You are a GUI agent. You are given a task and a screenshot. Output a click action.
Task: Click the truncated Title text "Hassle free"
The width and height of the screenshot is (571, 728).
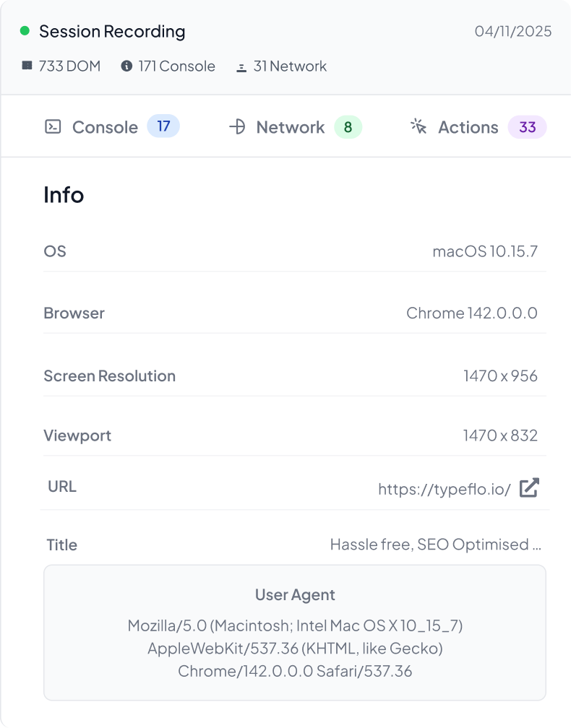(435, 545)
